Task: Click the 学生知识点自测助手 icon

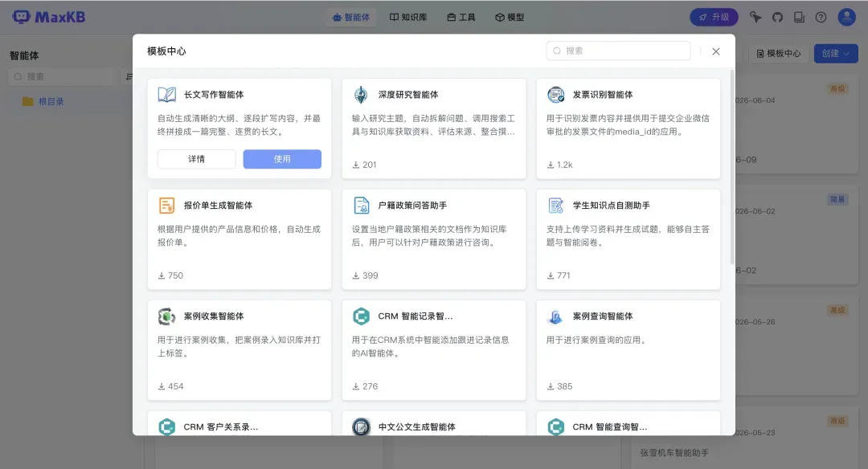Action: click(x=556, y=206)
